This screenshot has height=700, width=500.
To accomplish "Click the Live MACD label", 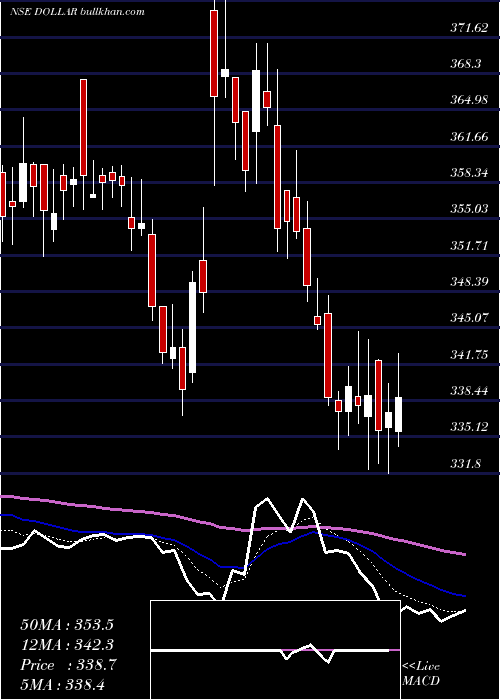I will [421, 673].
